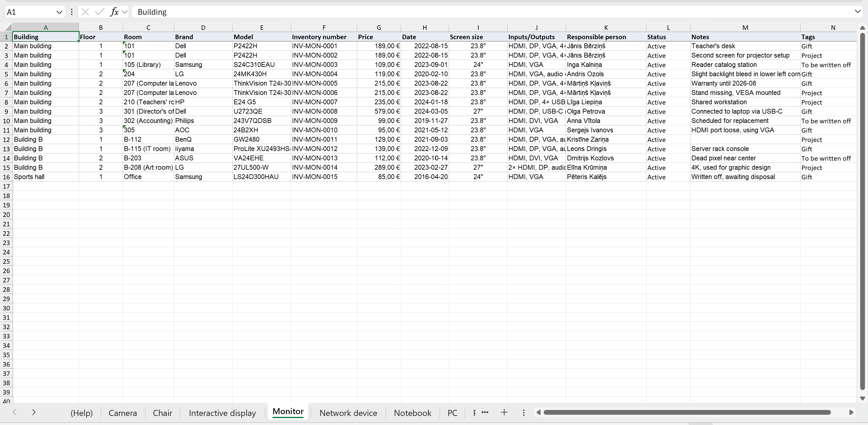Open the (Help) sheet tab
868x425 pixels.
pos(82,413)
